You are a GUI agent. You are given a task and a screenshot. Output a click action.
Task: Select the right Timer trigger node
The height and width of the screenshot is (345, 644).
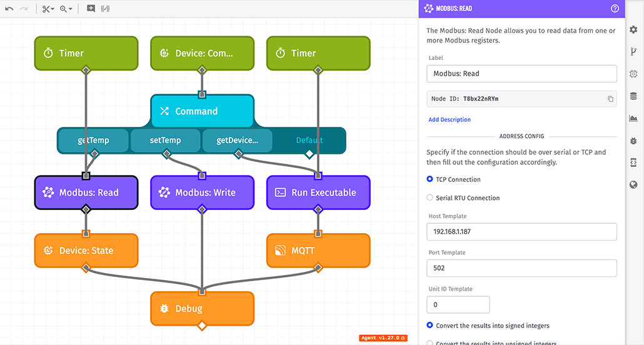coord(318,53)
